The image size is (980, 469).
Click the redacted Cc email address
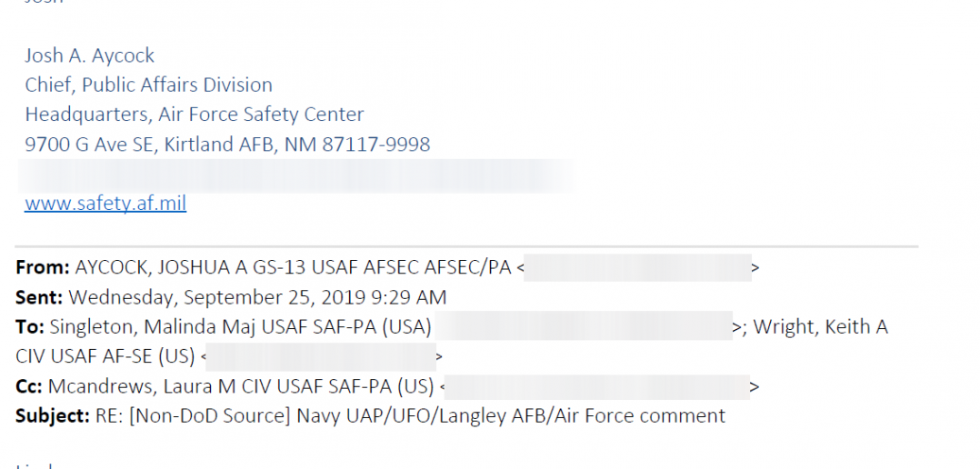(x=597, y=386)
